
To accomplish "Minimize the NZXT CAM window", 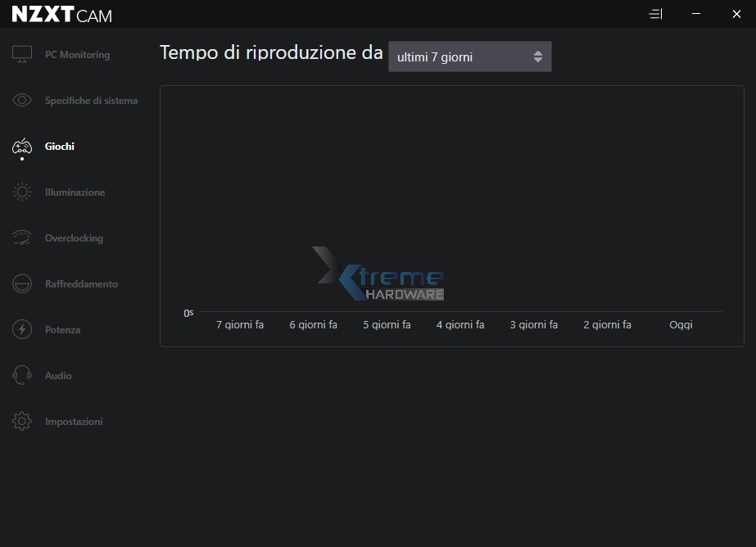I will [695, 14].
